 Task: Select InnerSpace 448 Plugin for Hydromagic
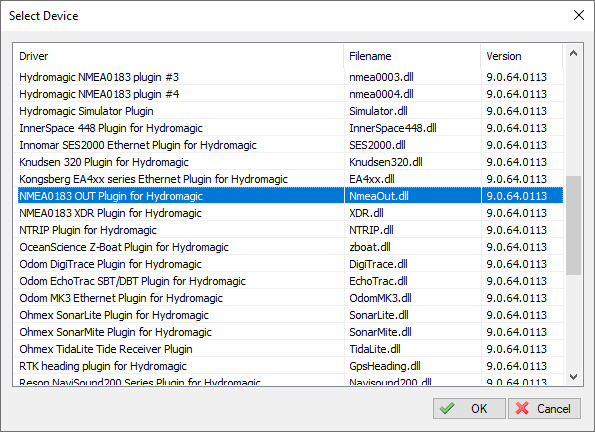pyautogui.click(x=290, y=128)
